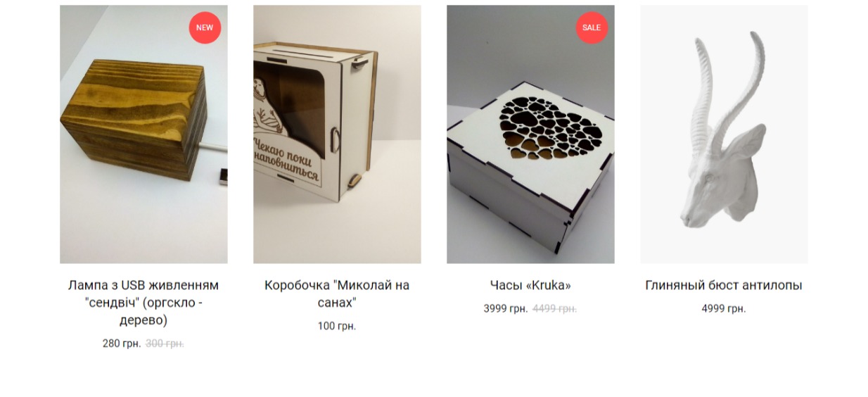
Task: Click the red NEW badge on the lamp
Action: (205, 27)
